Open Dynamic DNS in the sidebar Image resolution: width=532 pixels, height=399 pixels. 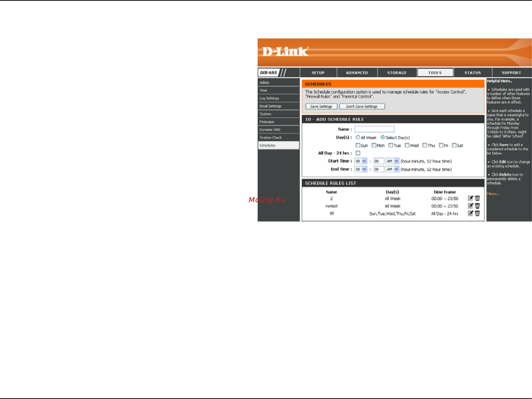(x=278, y=130)
